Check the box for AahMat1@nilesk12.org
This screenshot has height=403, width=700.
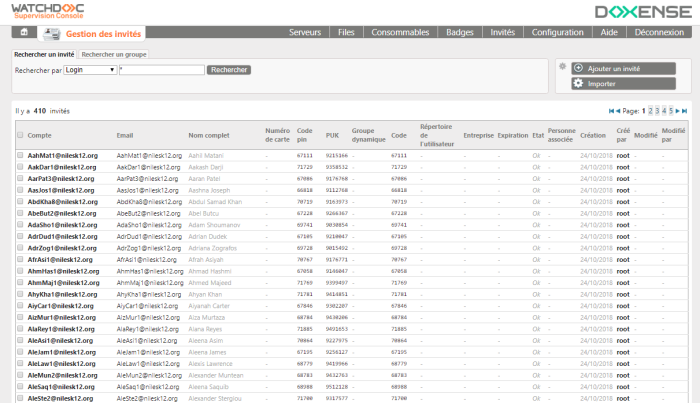(x=20, y=156)
